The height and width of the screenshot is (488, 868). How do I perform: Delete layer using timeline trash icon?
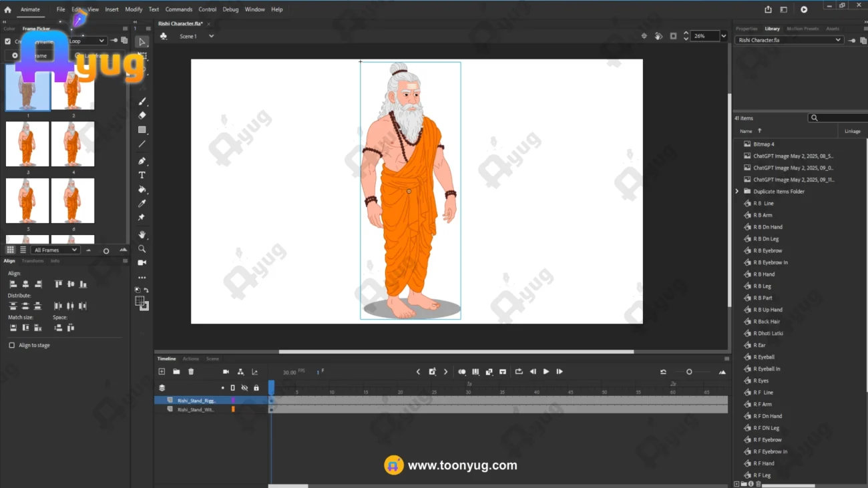coord(191,372)
